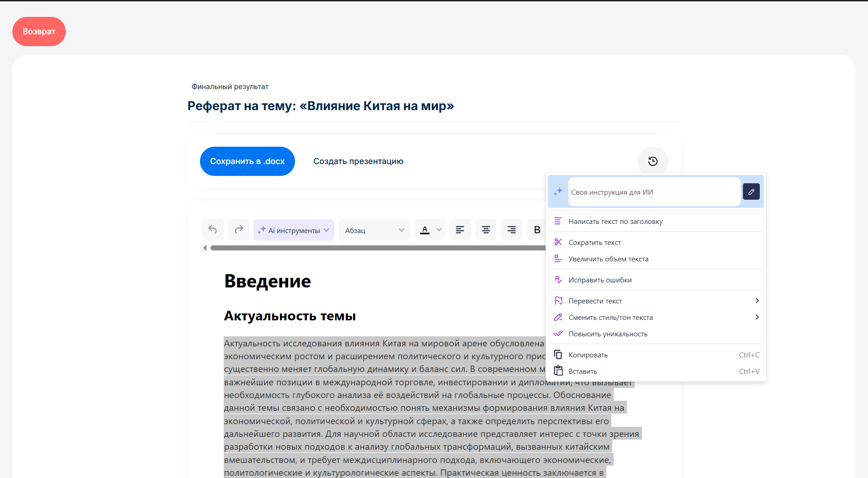Viewport: 868px width, 478px height.
Task: Click the text color A swatch
Action: 425,230
